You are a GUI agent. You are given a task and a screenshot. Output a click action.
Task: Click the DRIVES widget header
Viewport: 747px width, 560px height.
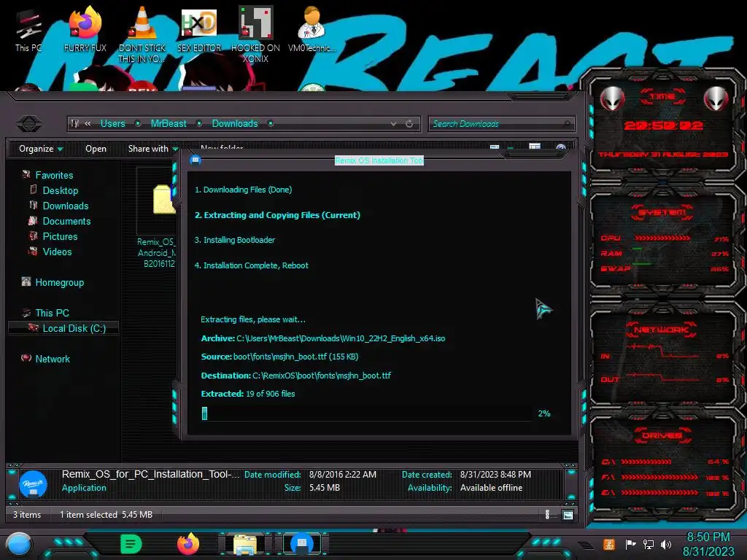click(662, 435)
